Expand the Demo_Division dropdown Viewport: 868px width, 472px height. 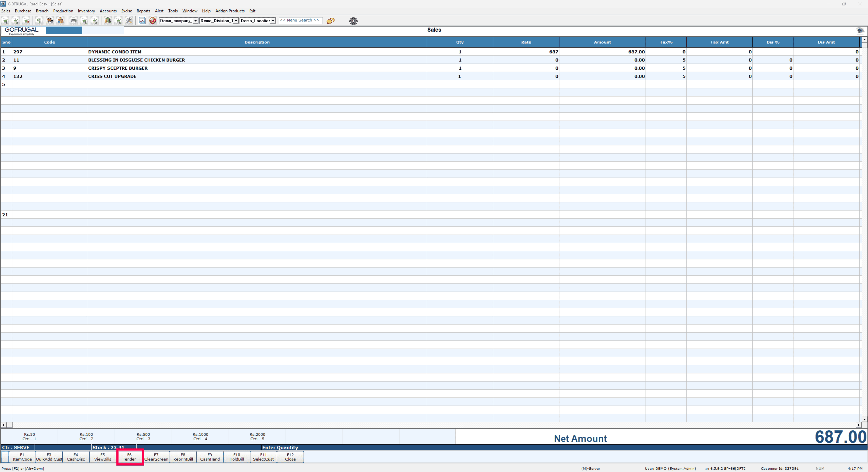click(x=236, y=21)
